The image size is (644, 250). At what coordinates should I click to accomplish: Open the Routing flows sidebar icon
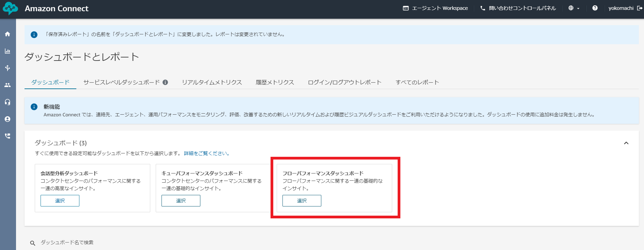(7, 68)
